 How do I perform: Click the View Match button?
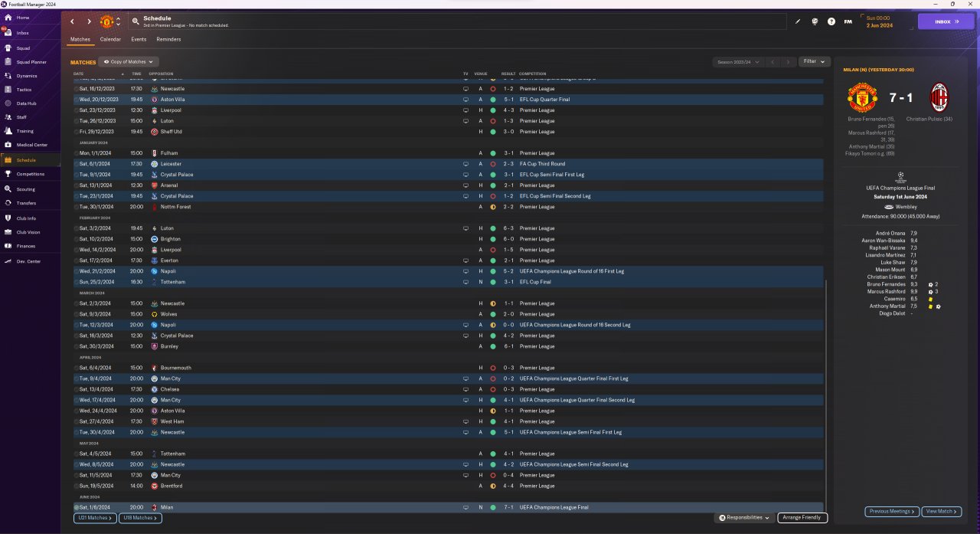click(942, 511)
